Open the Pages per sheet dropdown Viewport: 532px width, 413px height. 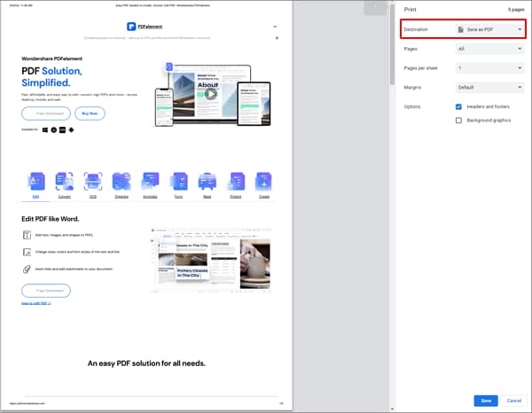(x=489, y=68)
